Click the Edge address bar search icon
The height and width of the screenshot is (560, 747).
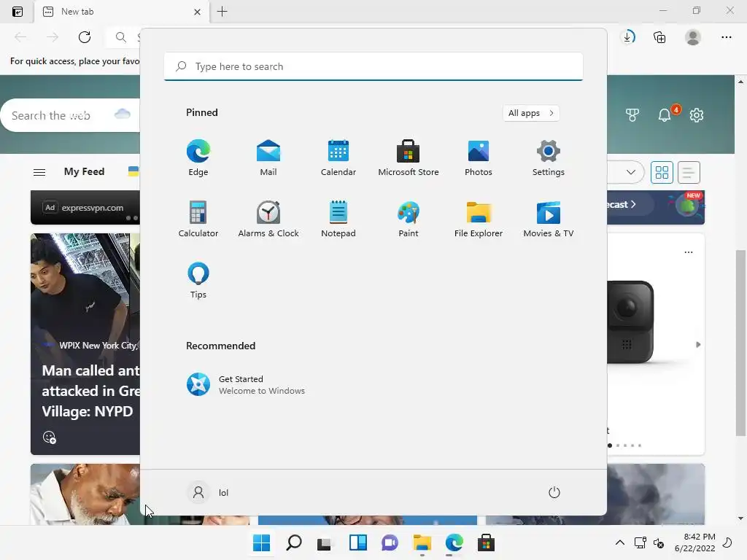pyautogui.click(x=121, y=37)
